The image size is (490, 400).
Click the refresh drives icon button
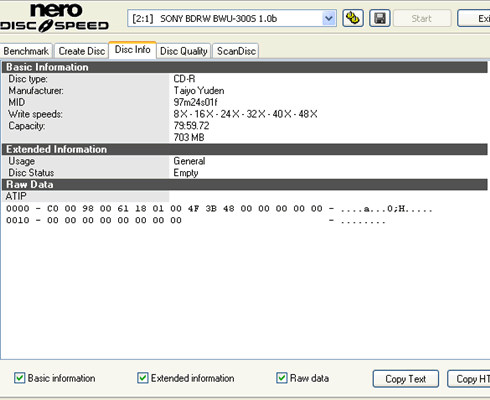(x=353, y=18)
